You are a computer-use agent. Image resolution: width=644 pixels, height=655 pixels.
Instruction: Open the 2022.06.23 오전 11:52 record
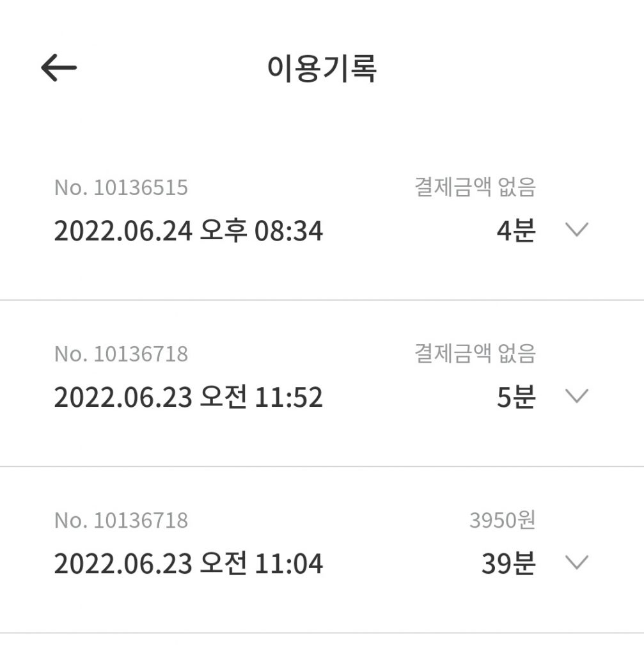pos(322,383)
